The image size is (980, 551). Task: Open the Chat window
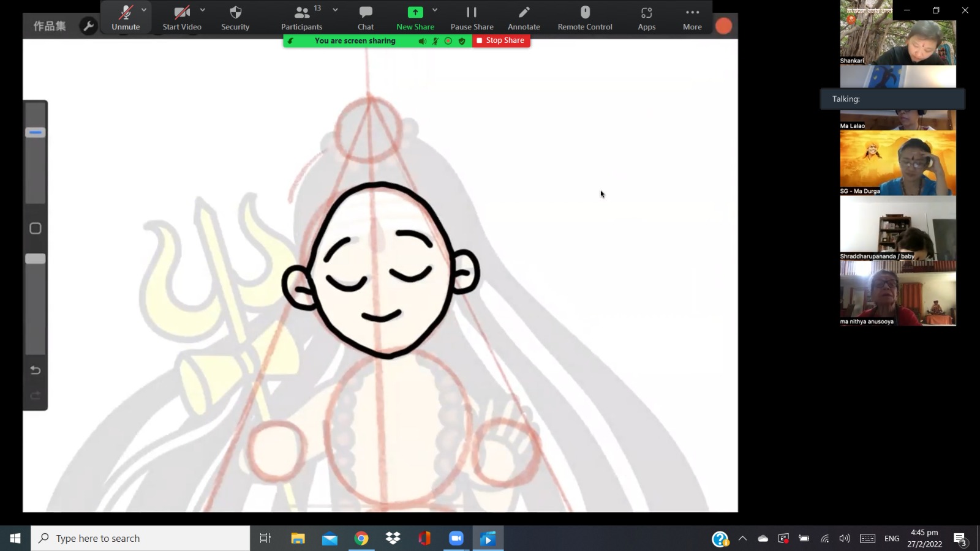(366, 18)
